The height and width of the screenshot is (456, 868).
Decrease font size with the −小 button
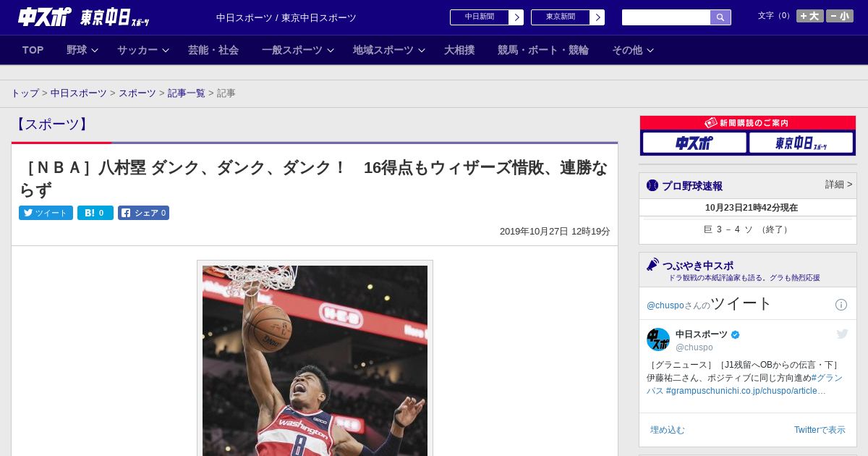(840, 16)
